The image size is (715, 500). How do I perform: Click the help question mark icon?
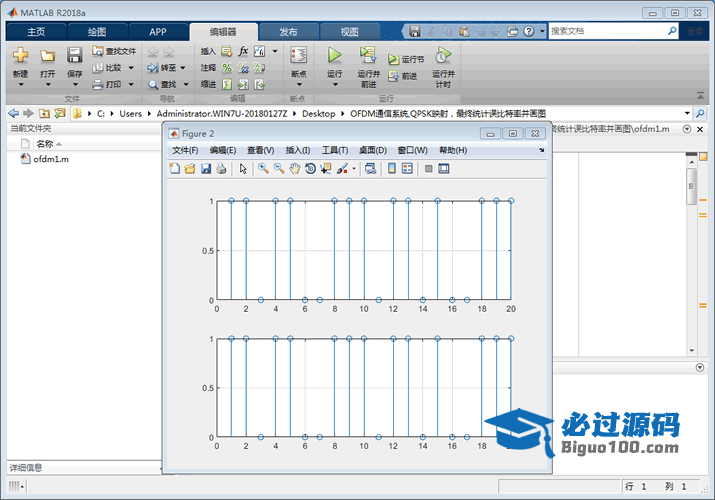(x=528, y=31)
